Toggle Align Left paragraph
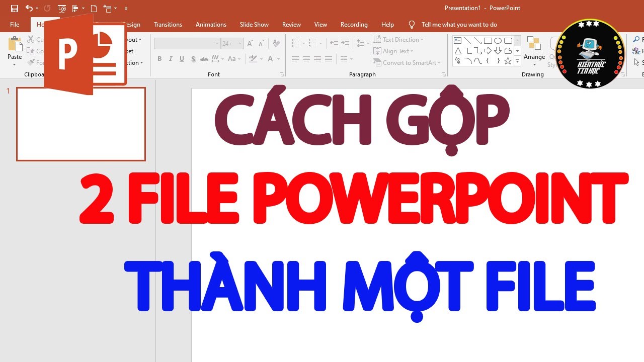644x362 pixels. (295, 59)
